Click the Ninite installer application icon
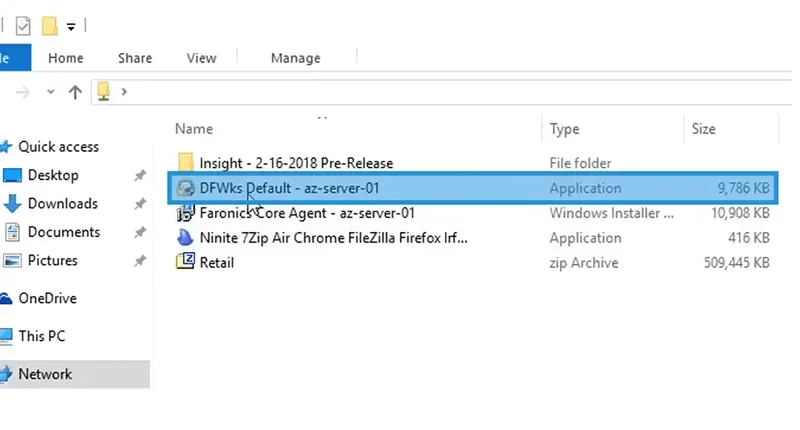 pos(185,238)
